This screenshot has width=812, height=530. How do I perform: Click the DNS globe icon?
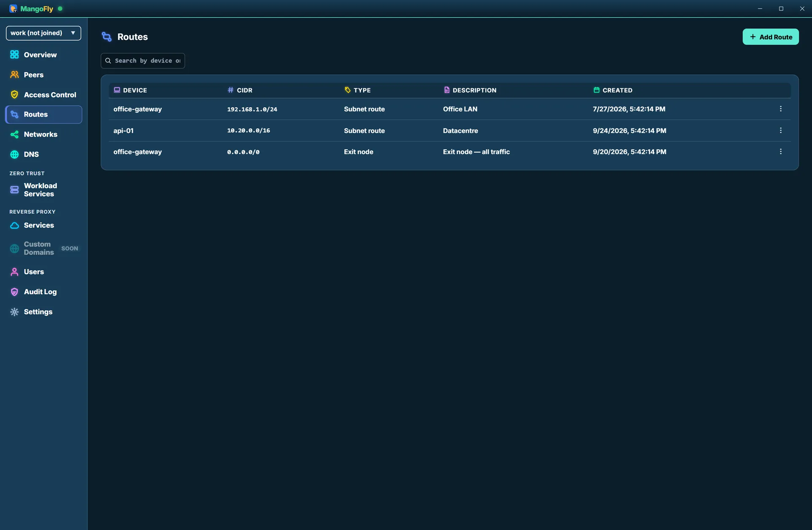point(14,154)
